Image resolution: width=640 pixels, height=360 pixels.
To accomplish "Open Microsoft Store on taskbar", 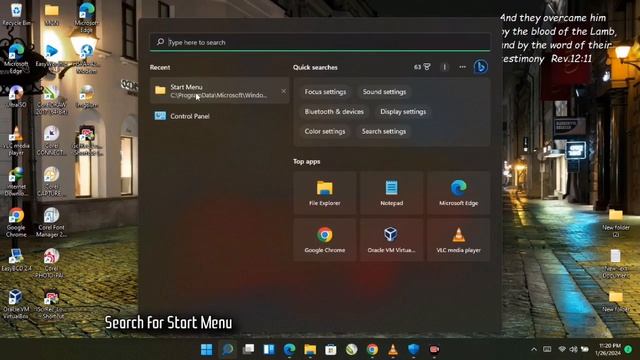I will [331, 349].
